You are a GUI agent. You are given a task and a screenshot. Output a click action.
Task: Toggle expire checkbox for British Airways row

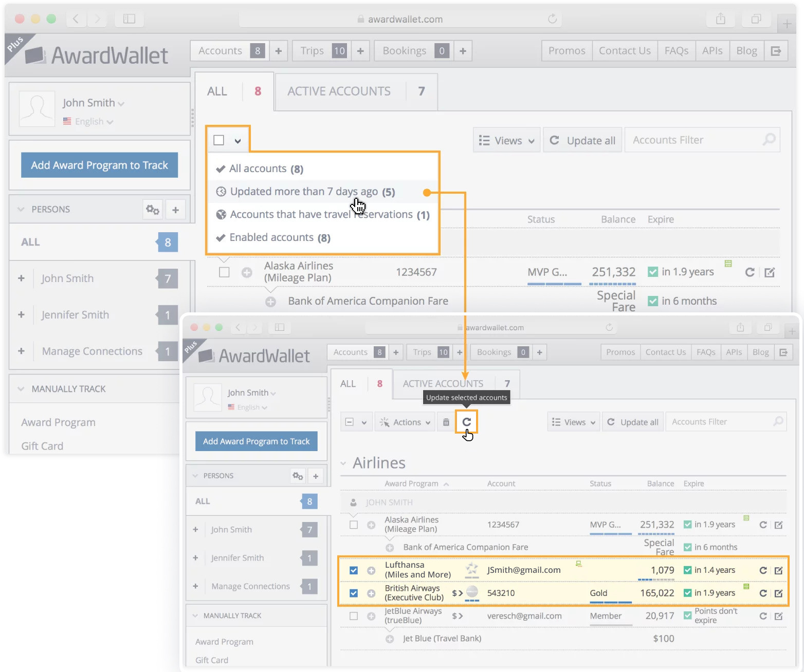pos(687,593)
